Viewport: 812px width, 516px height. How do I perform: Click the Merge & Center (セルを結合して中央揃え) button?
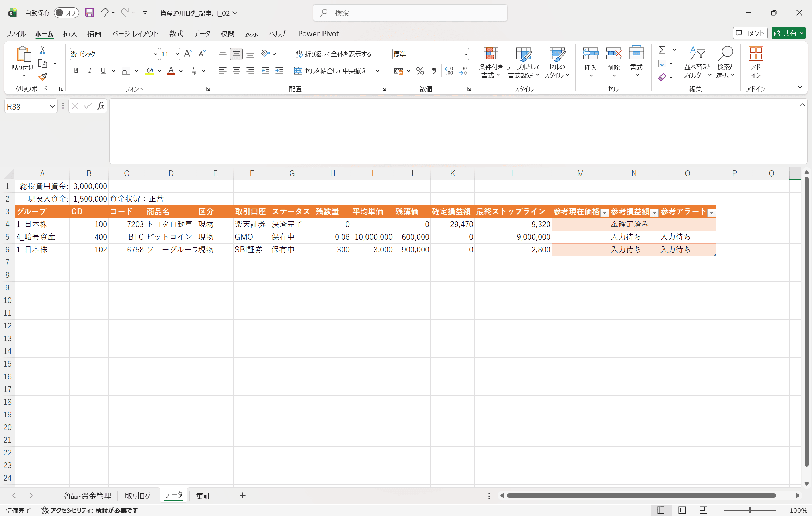click(x=332, y=71)
